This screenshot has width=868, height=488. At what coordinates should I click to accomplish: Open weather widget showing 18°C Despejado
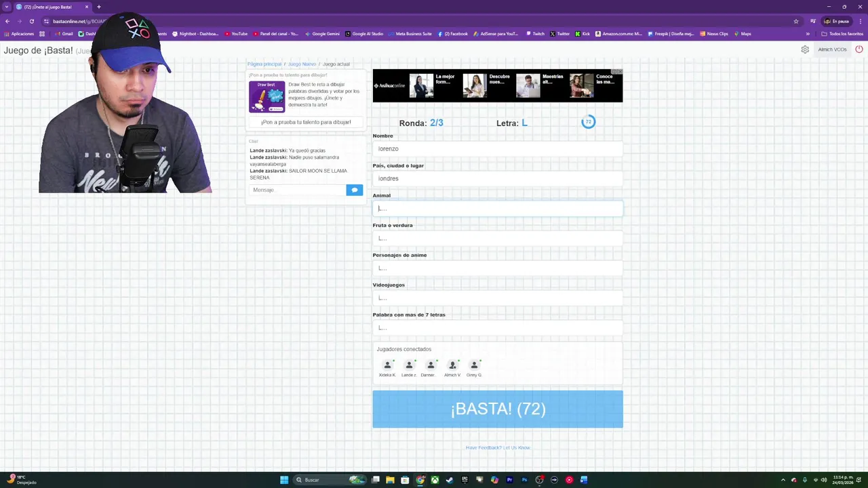point(20,480)
